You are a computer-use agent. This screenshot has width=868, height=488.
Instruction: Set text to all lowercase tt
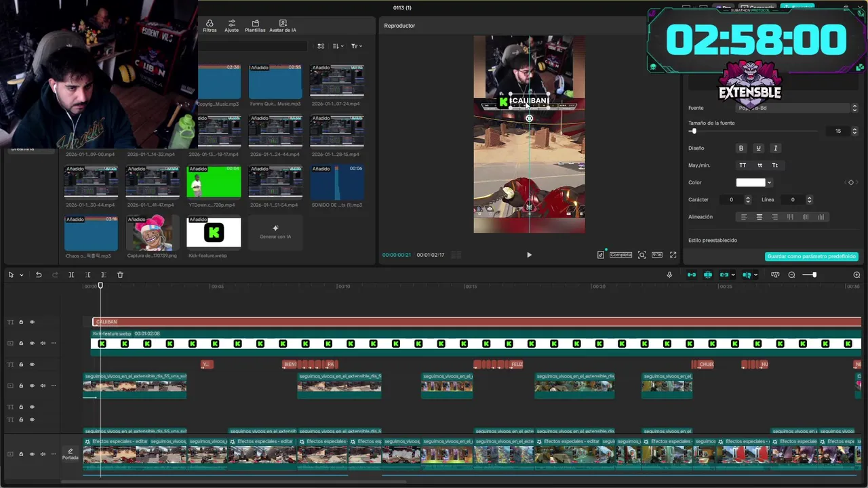coord(759,165)
